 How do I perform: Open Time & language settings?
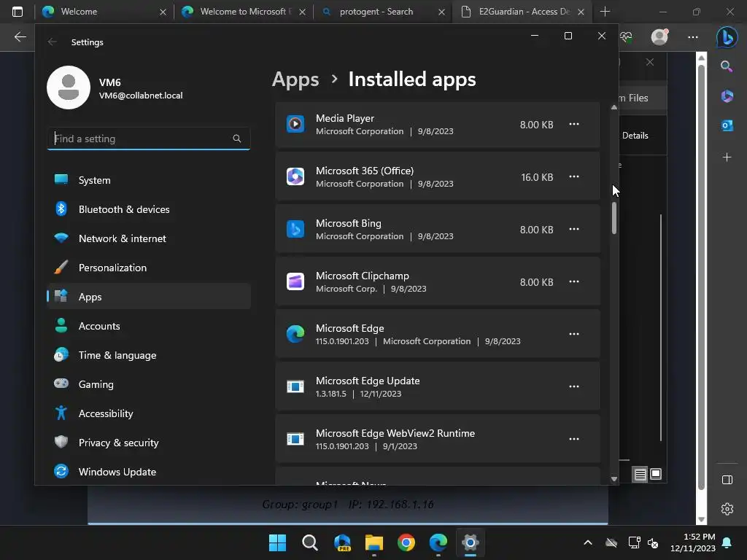[x=149, y=355]
